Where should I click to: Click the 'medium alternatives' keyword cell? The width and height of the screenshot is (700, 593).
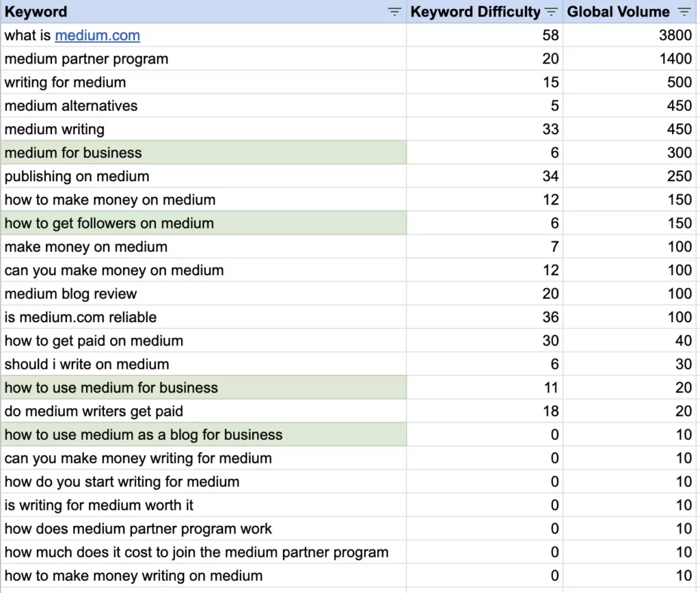tap(71, 105)
